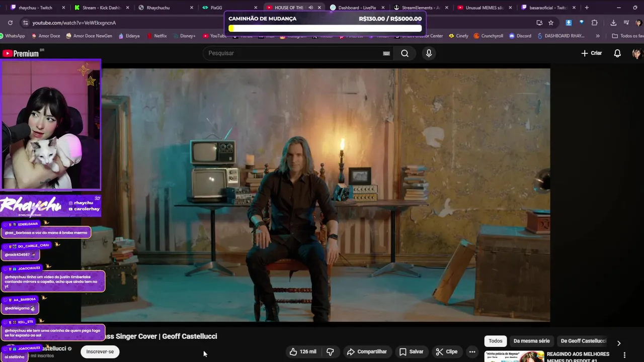Viewport: 644px width, 362px height.
Task: View site information icon in address bar
Action: point(25,23)
